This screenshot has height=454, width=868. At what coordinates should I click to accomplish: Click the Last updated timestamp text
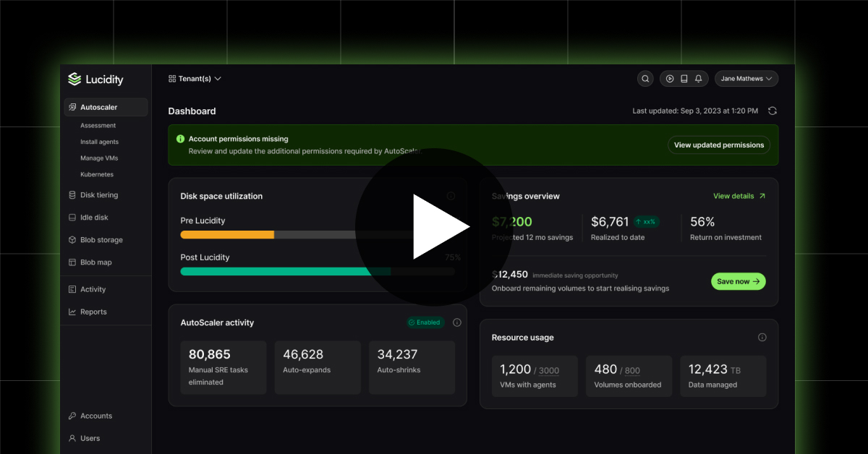(695, 111)
